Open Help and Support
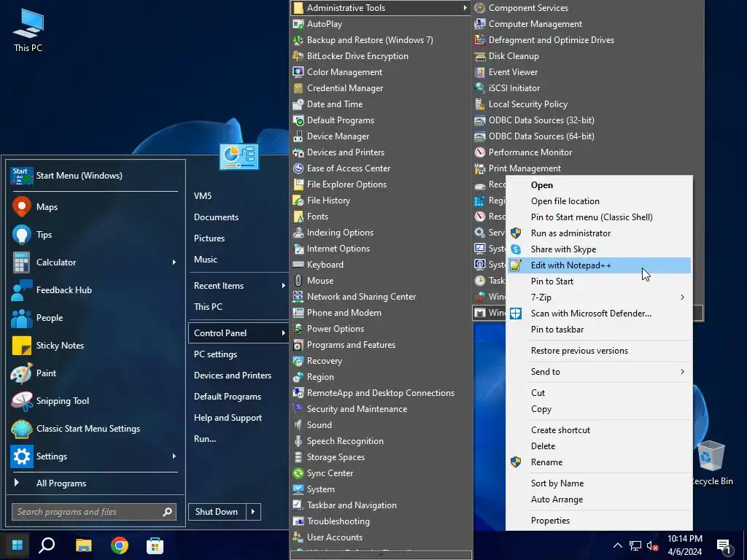Image resolution: width=747 pixels, height=560 pixels. pos(239,418)
